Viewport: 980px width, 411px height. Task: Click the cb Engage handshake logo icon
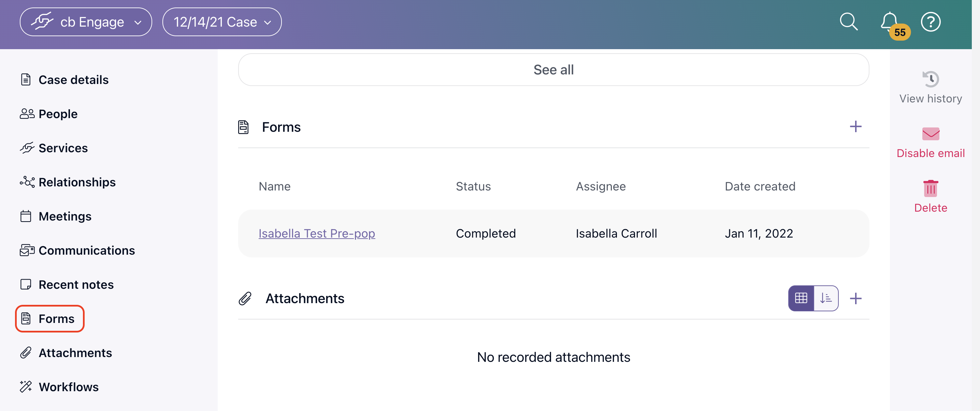(x=42, y=21)
